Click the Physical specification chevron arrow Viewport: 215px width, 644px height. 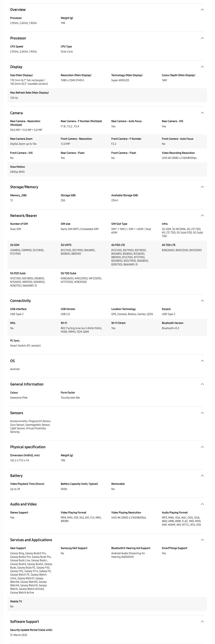202,447
